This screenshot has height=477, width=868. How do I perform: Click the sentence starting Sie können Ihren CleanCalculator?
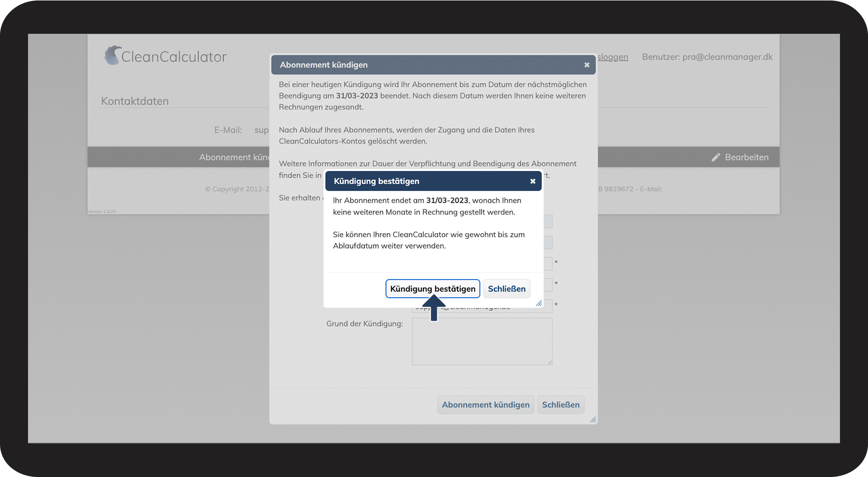point(429,240)
